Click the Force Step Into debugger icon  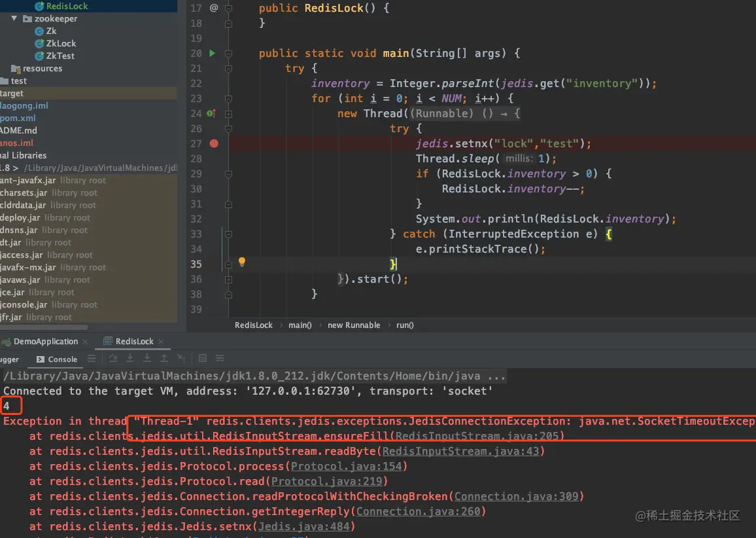coord(147,358)
